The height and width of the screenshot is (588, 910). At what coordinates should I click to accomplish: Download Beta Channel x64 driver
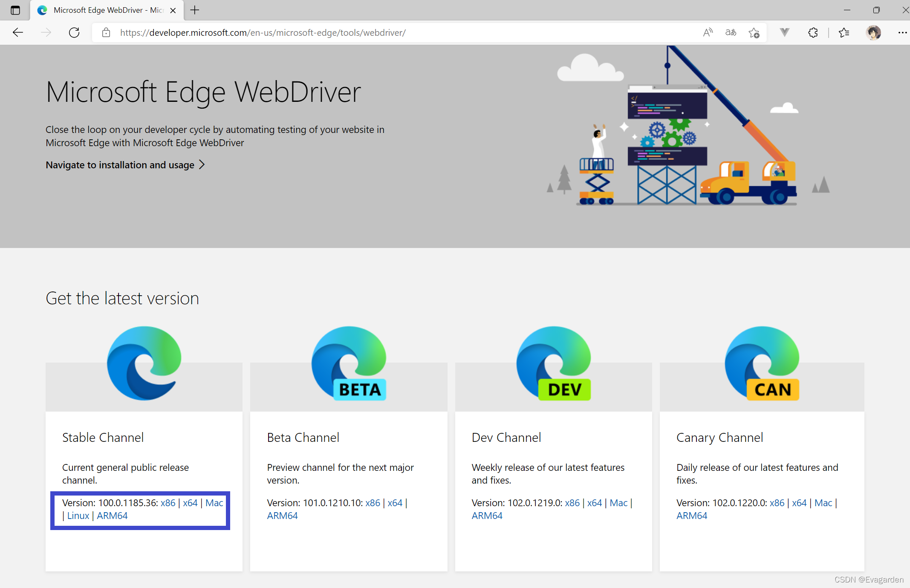pyautogui.click(x=395, y=503)
